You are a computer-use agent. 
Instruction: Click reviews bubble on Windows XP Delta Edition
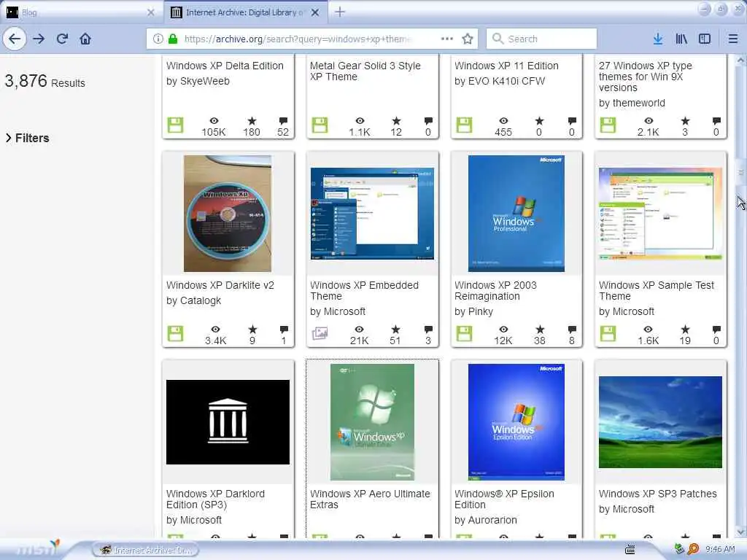pyautogui.click(x=284, y=121)
